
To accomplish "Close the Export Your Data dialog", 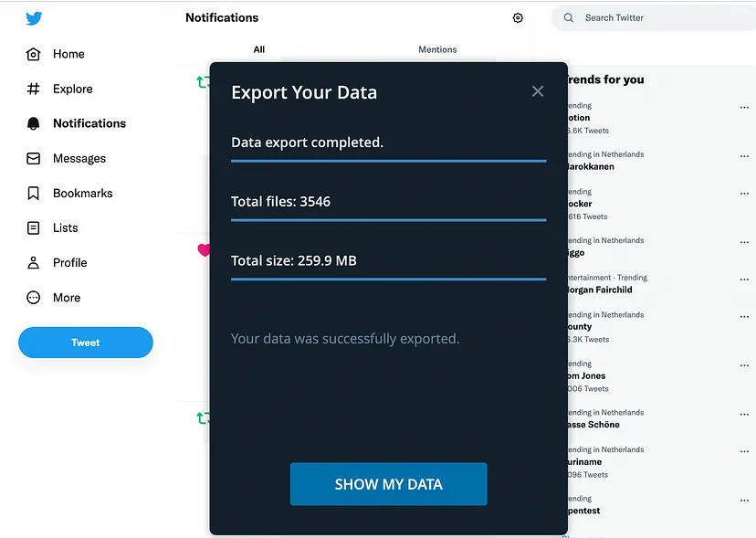I will [538, 91].
